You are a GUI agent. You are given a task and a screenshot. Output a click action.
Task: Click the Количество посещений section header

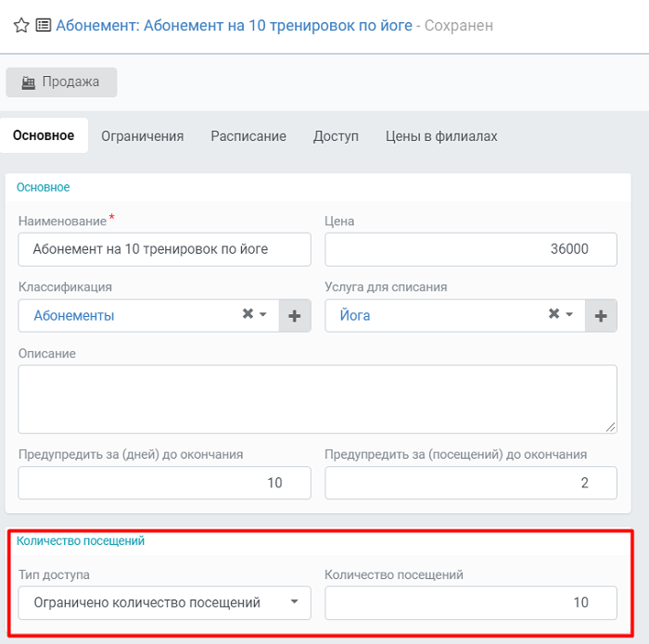pos(81,541)
